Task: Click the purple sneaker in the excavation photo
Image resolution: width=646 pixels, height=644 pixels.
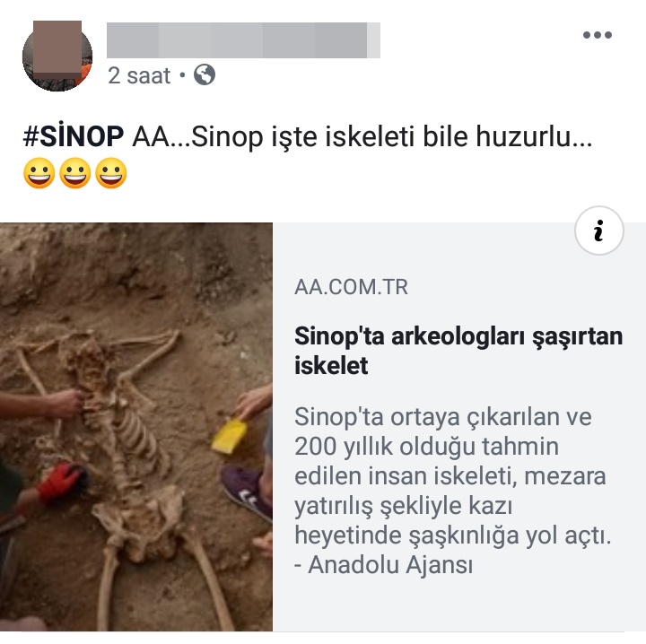Action: pyautogui.click(x=246, y=491)
